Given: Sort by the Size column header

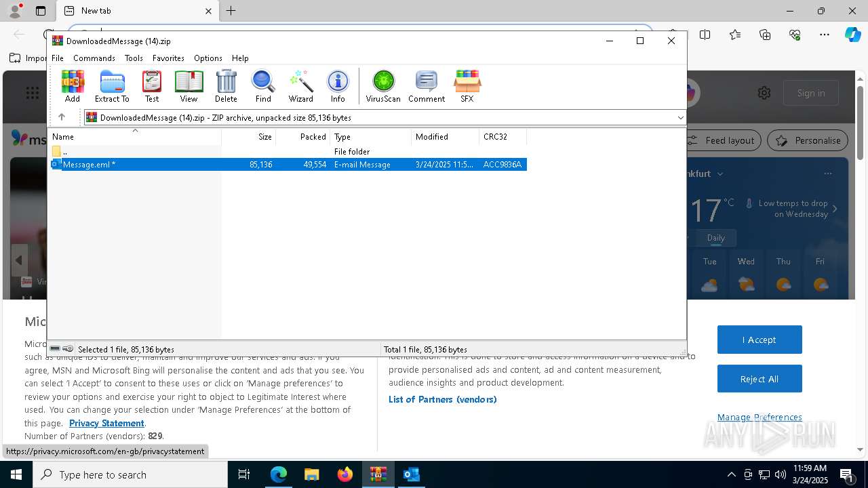Looking at the screenshot, I should (249, 136).
